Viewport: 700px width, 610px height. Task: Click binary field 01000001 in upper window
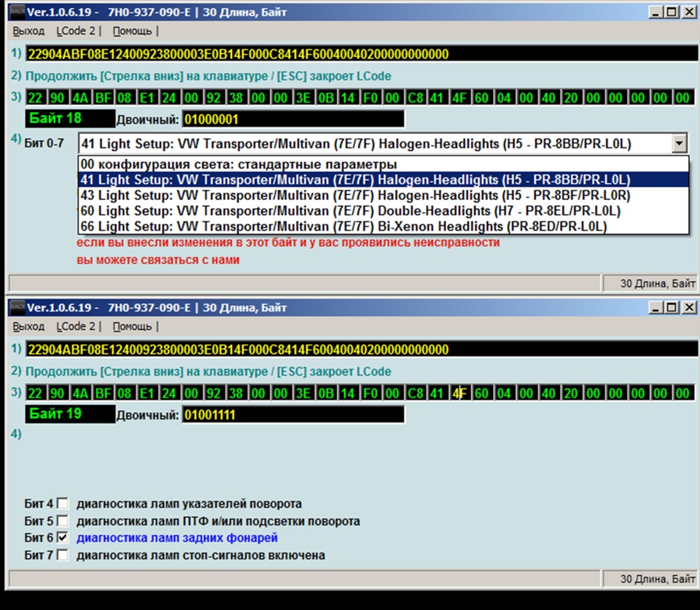pos(293,120)
